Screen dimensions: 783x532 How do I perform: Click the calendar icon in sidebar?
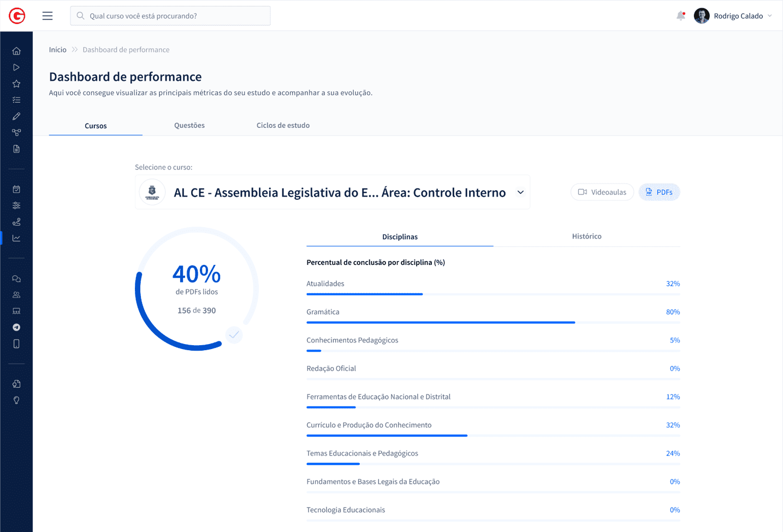tap(16, 190)
